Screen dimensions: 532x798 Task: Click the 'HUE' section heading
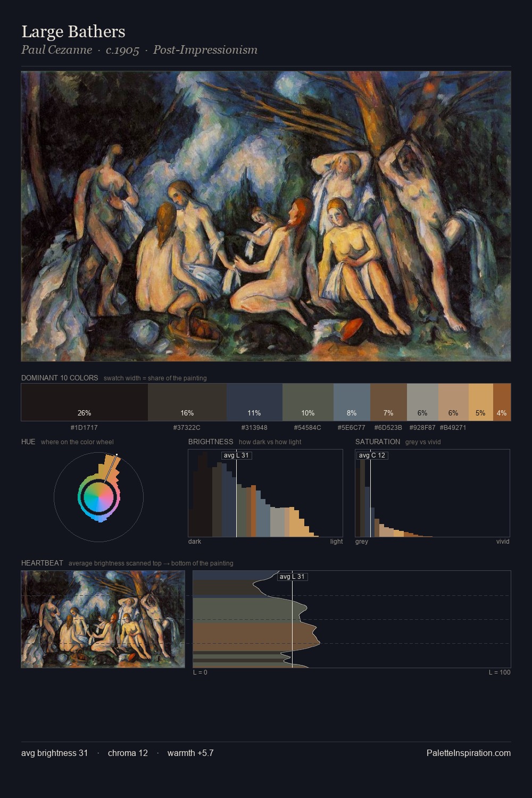click(x=28, y=442)
